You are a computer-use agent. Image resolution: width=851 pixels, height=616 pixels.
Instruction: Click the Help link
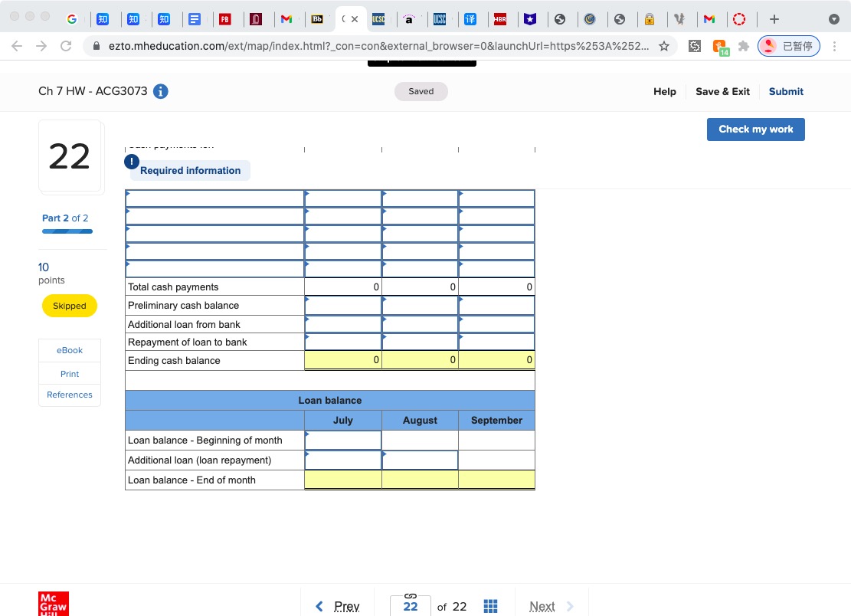click(x=664, y=91)
